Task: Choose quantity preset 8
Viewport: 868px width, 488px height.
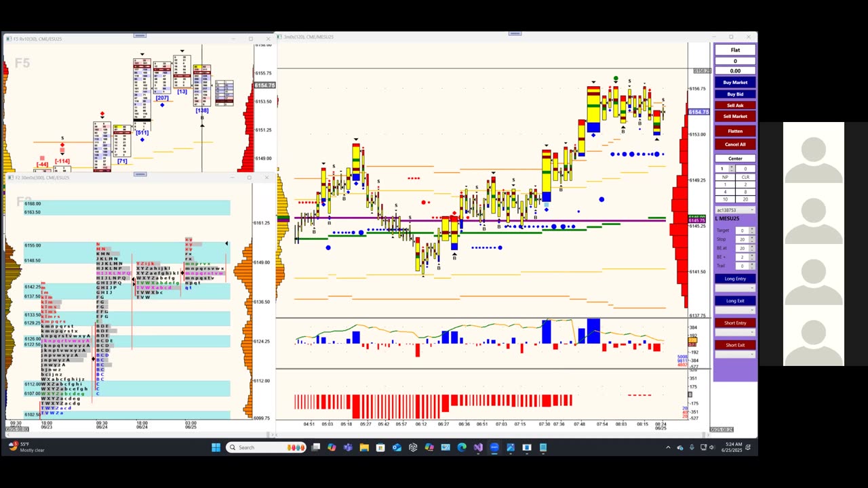Action: tap(745, 192)
